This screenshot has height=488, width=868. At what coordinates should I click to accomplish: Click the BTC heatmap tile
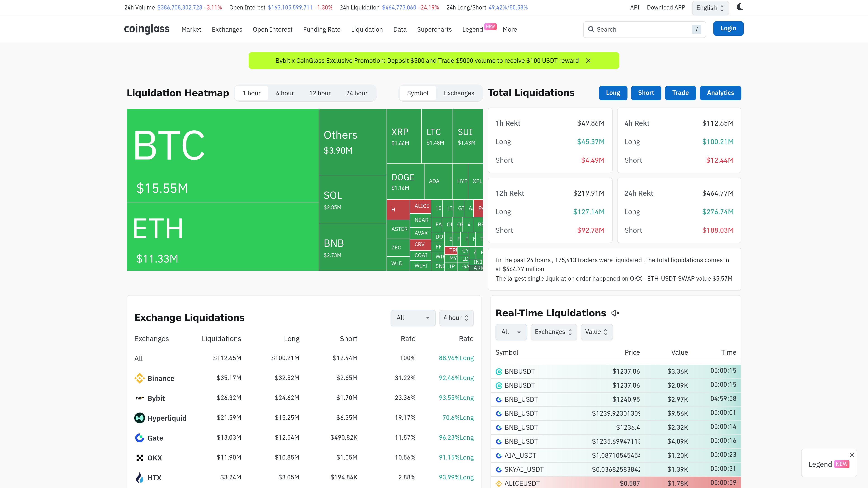tap(222, 155)
